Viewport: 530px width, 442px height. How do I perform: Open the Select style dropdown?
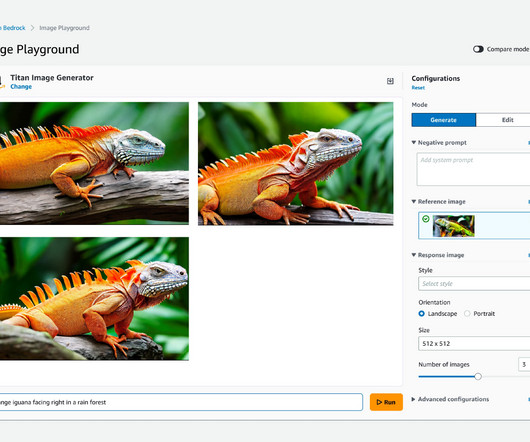(x=474, y=284)
